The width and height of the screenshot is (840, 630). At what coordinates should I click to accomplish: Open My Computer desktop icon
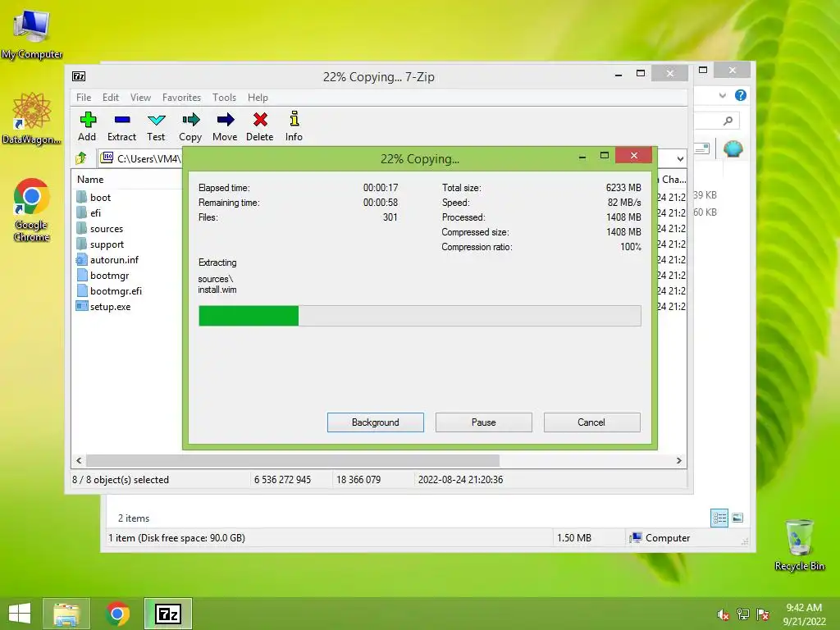coord(32,34)
